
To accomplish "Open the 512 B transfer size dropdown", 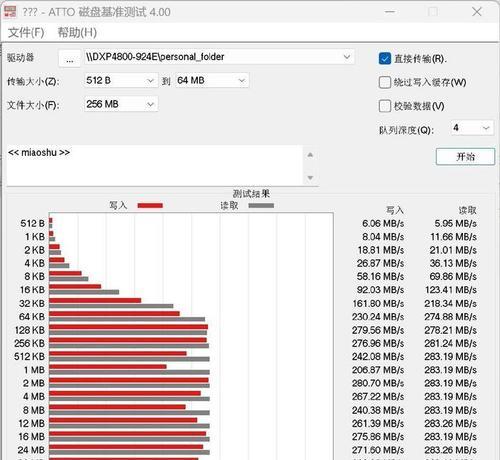I will 121,81.
